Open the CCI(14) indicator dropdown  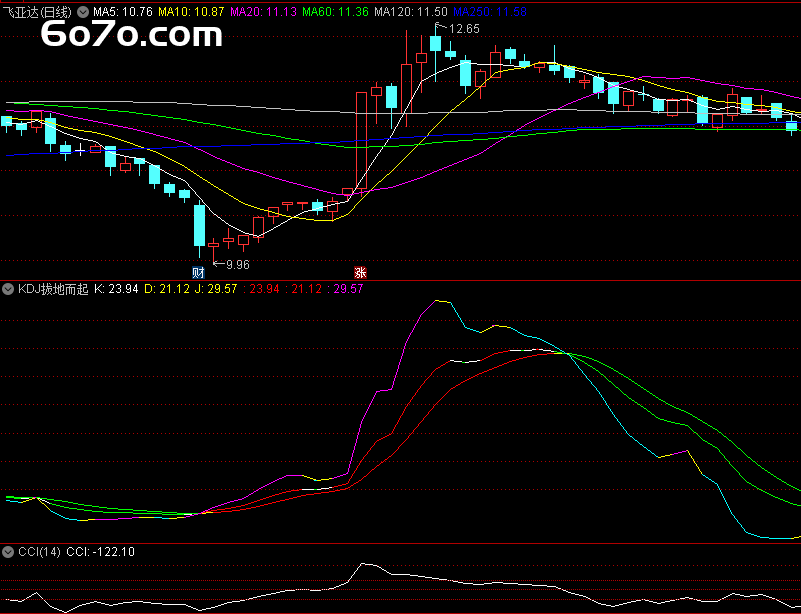click(x=8, y=552)
